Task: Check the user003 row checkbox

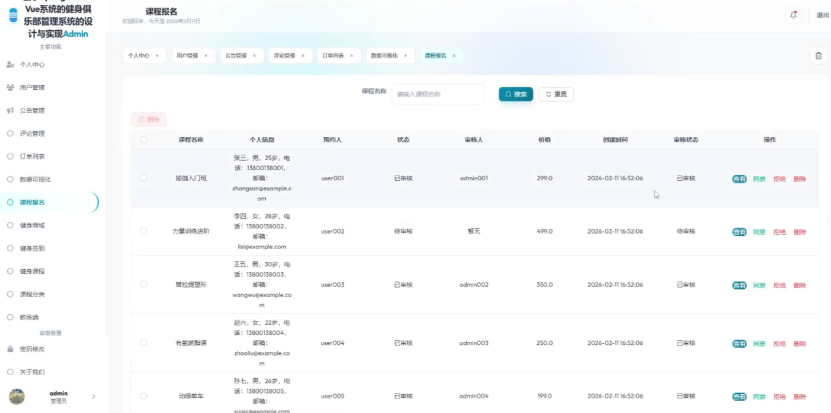Action: (144, 285)
